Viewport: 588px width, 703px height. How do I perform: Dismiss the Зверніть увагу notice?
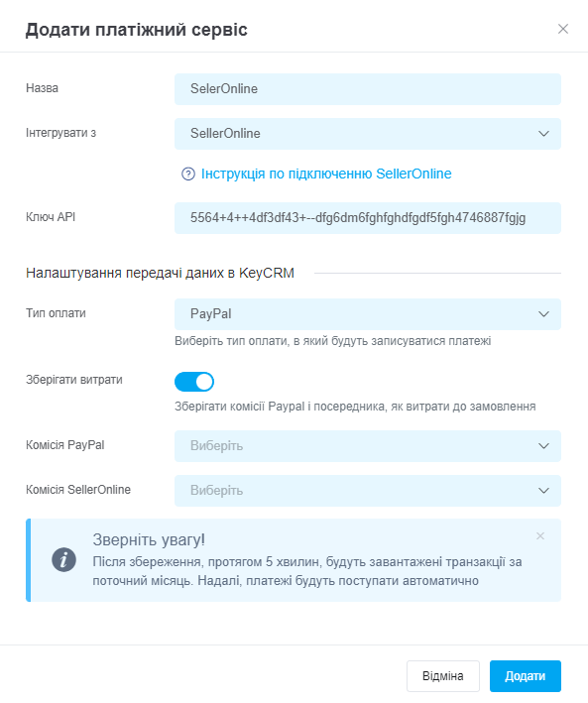click(540, 535)
